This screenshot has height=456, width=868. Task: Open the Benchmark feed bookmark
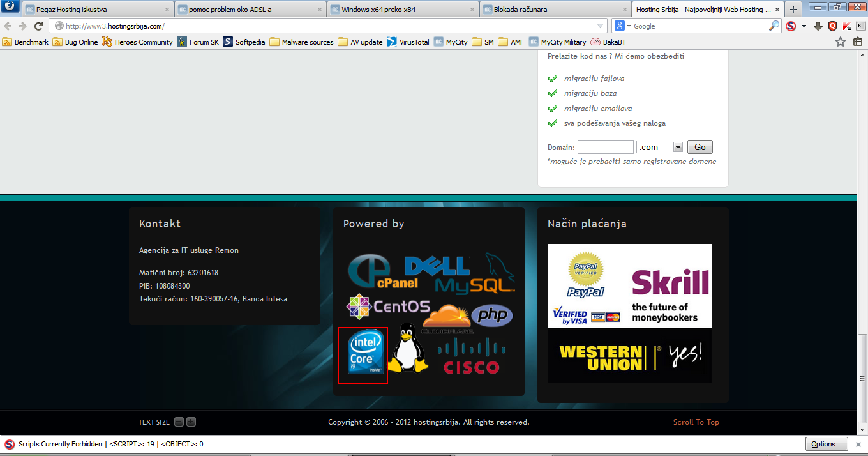point(26,42)
